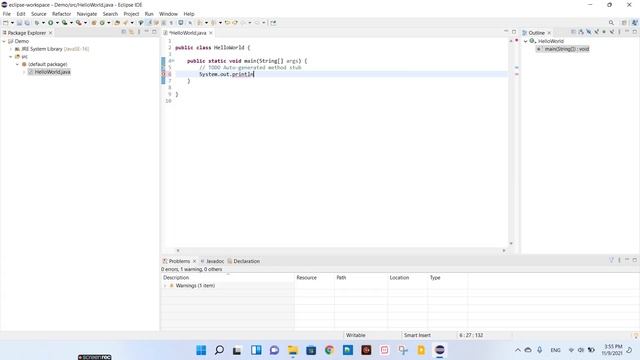Click Collapse All in Package Explorer
The width and height of the screenshot is (640, 360).
tap(124, 32)
